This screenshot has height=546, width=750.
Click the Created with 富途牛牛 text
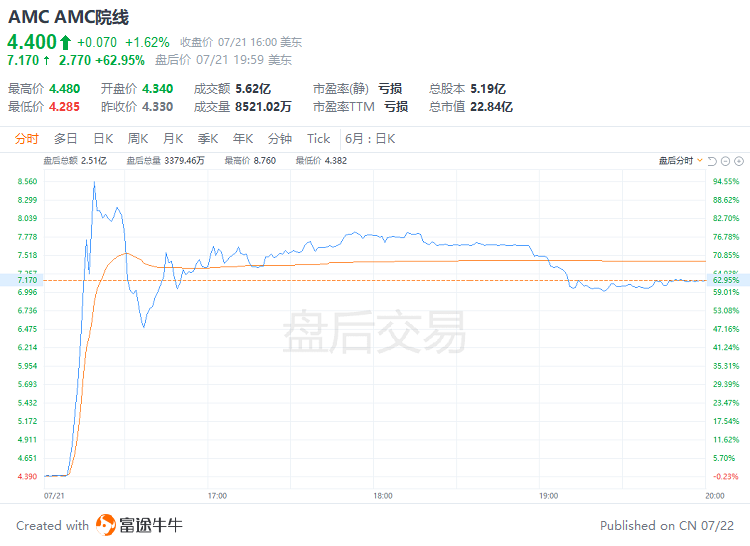(x=99, y=525)
